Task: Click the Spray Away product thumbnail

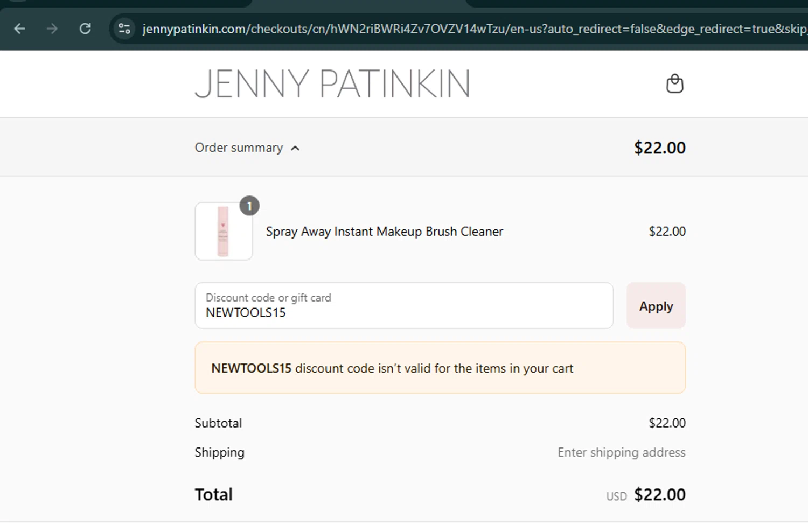Action: (224, 231)
